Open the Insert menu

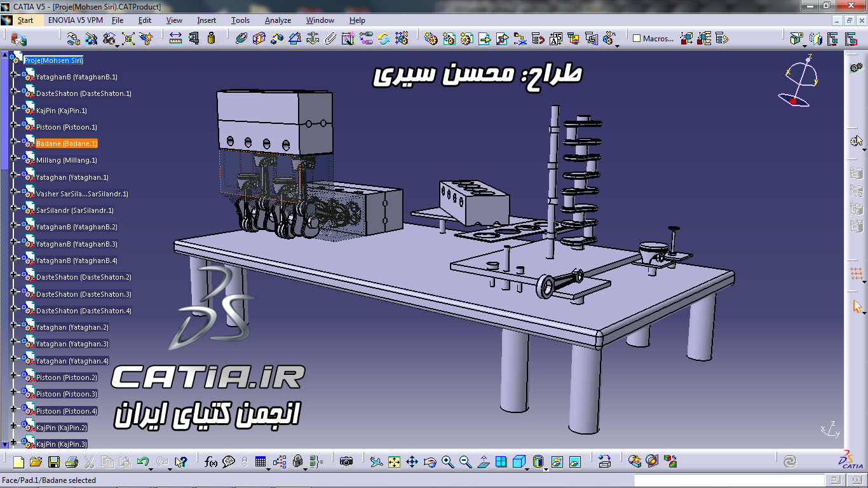(207, 20)
